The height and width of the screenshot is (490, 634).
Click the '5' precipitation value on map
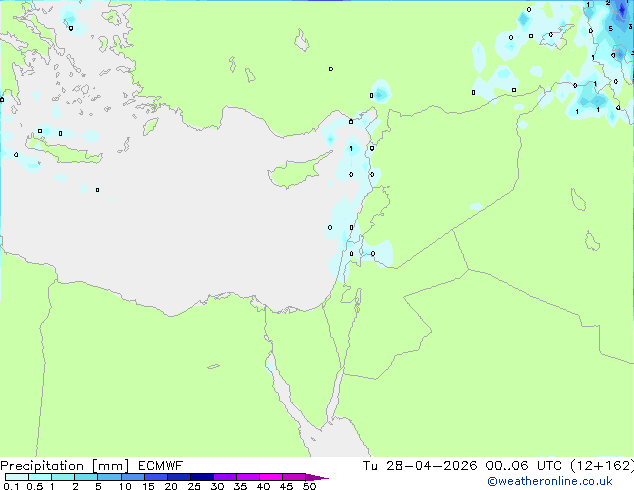point(611,29)
